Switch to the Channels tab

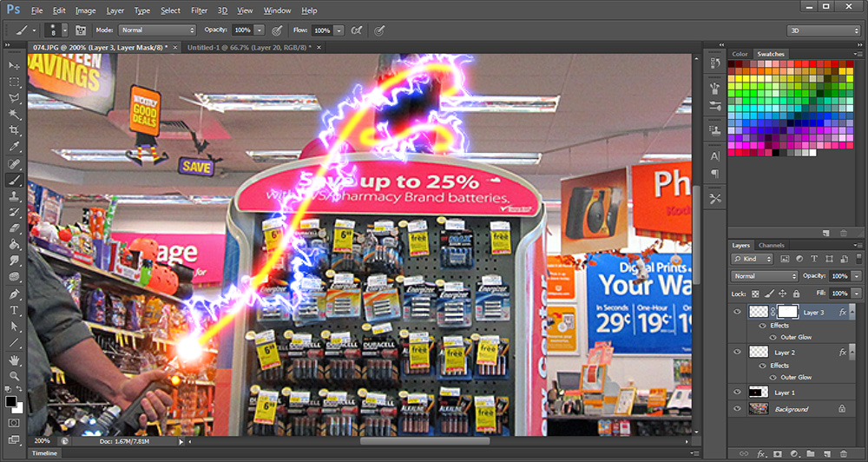[771, 246]
